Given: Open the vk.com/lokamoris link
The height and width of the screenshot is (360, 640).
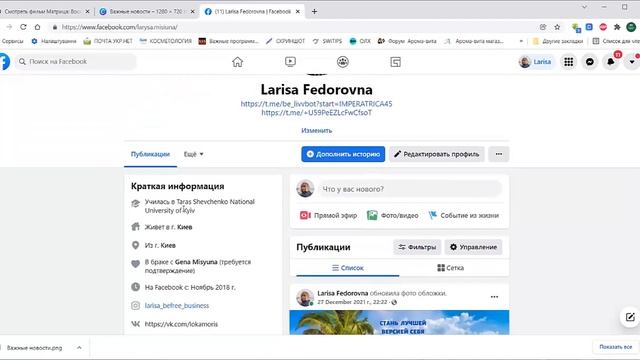Looking at the screenshot, I should 181,324.
